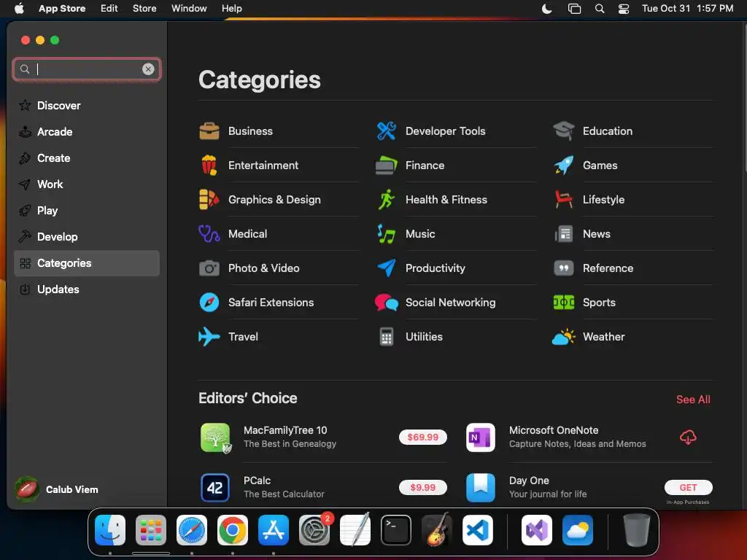Image resolution: width=747 pixels, height=560 pixels.
Task: Open Control Center in menu bar
Action: (624, 9)
